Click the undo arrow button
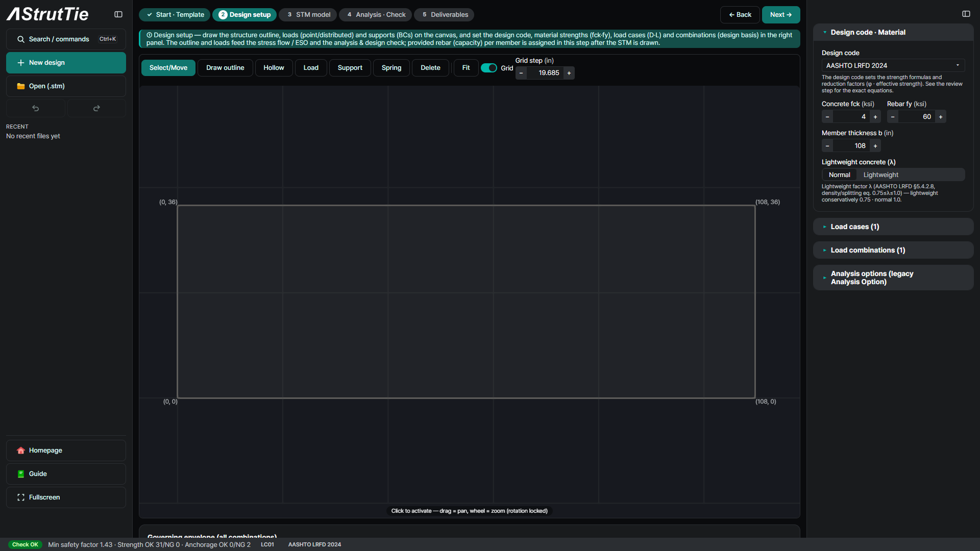980x551 pixels. 35,108
